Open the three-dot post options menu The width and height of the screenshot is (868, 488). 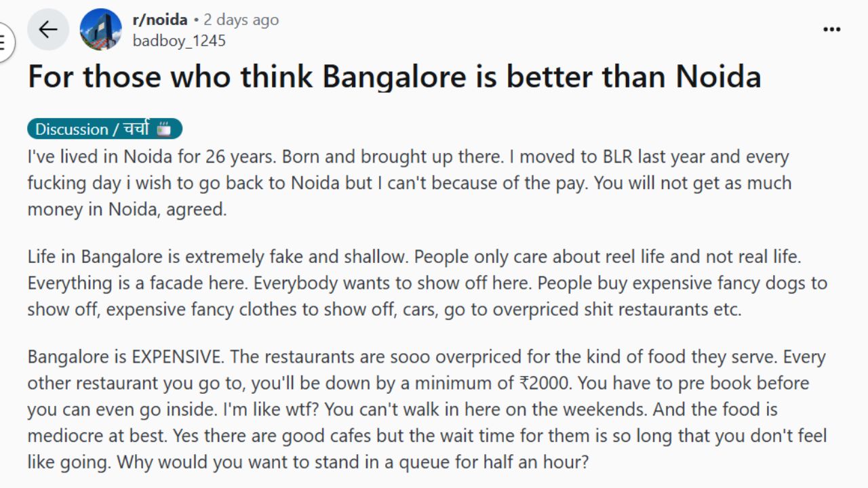(x=831, y=30)
